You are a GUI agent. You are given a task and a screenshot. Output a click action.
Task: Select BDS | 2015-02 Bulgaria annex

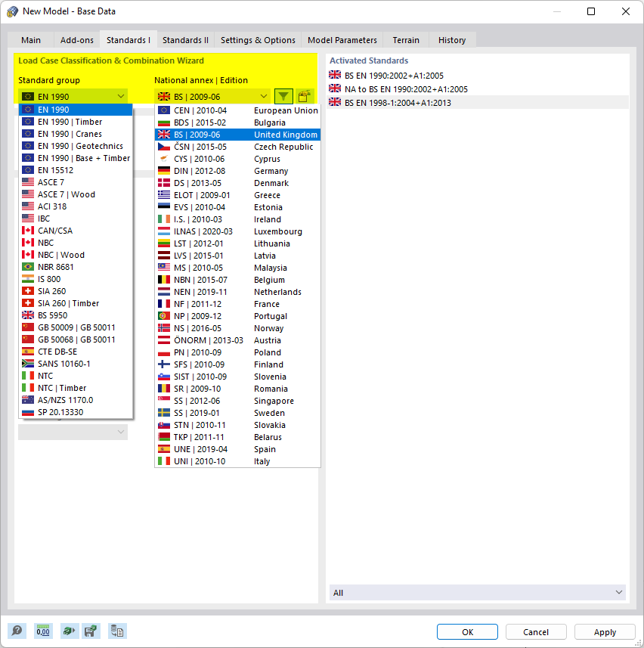237,122
